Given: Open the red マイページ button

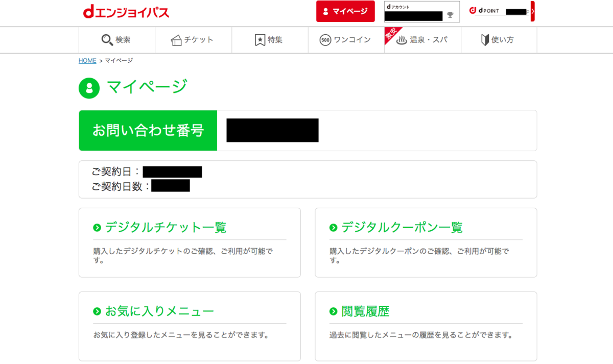Looking at the screenshot, I should coord(345,11).
